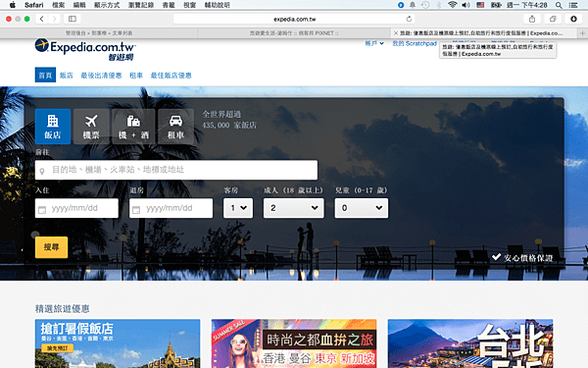
Task: Open the 視窗 menu
Action: click(189, 5)
